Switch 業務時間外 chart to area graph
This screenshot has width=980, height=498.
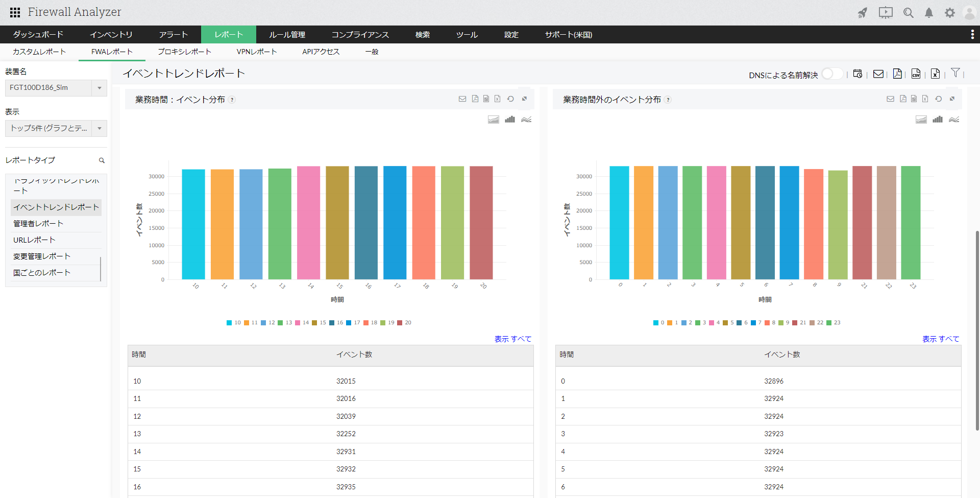pyautogui.click(x=921, y=120)
